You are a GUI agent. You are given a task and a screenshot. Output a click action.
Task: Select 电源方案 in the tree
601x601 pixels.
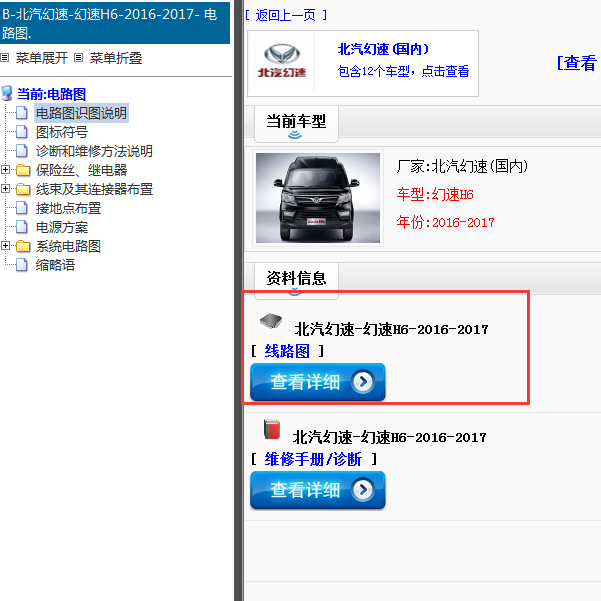coord(62,227)
